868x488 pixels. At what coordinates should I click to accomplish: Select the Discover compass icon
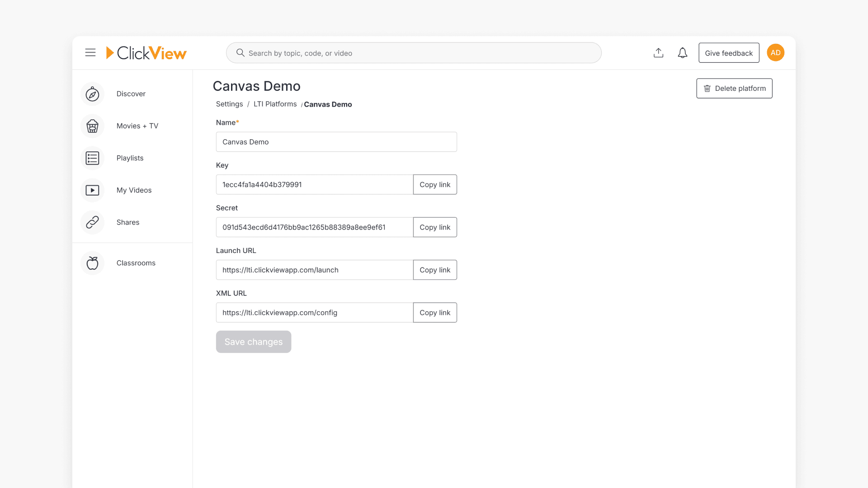92,94
